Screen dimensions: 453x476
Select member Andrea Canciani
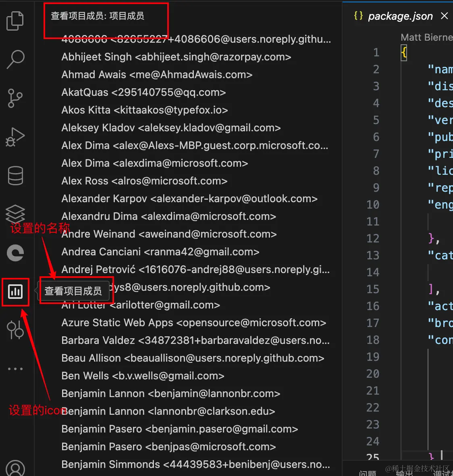coord(160,251)
